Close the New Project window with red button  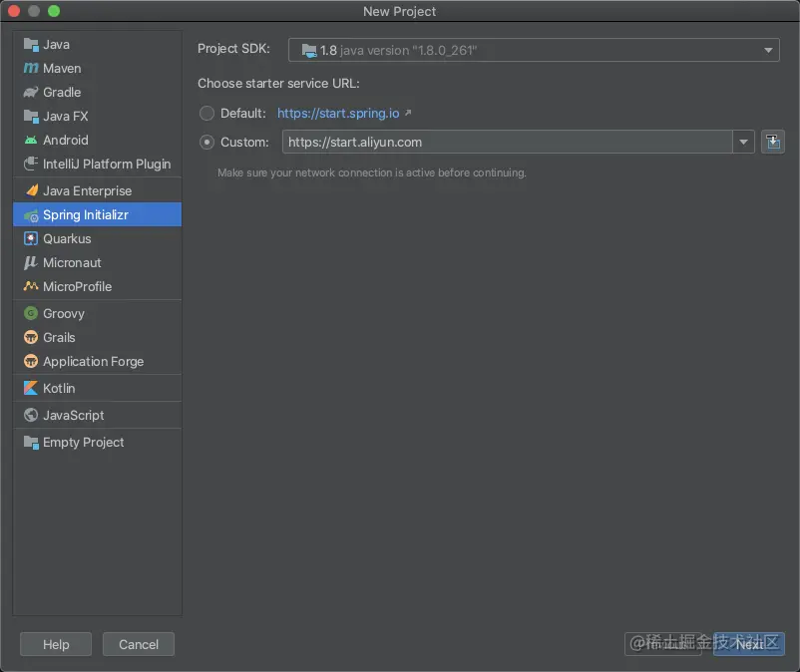point(14,11)
